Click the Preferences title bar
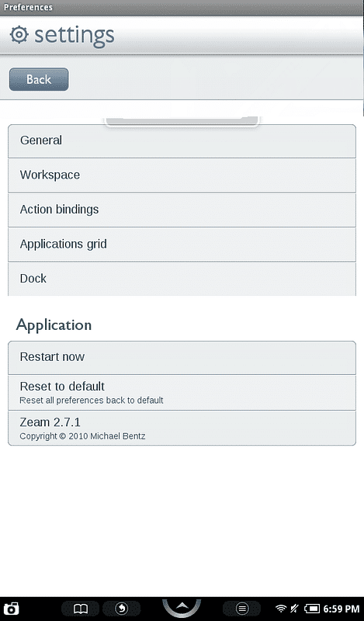The image size is (364, 621). (182, 8)
